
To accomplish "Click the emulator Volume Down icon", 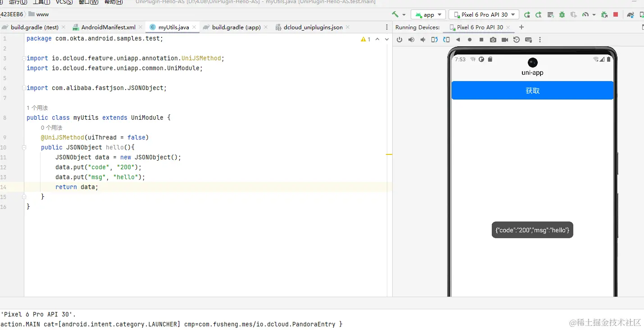I will (x=423, y=40).
